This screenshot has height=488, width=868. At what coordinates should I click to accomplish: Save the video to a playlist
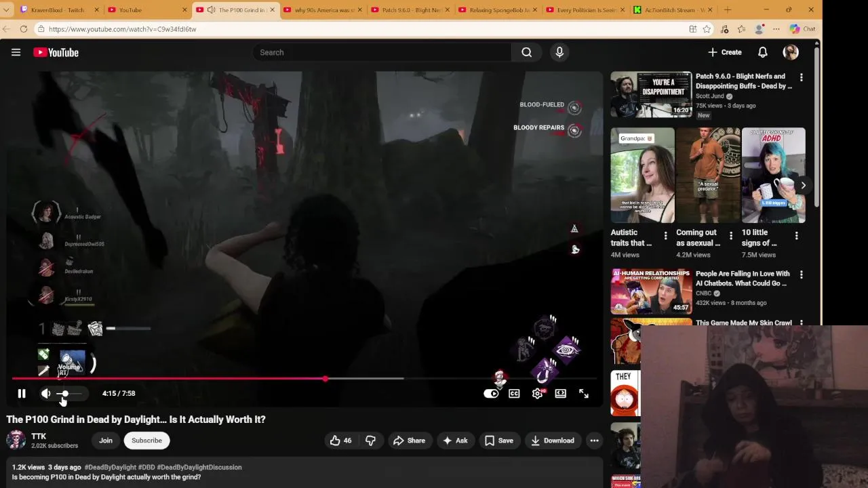pos(498,441)
